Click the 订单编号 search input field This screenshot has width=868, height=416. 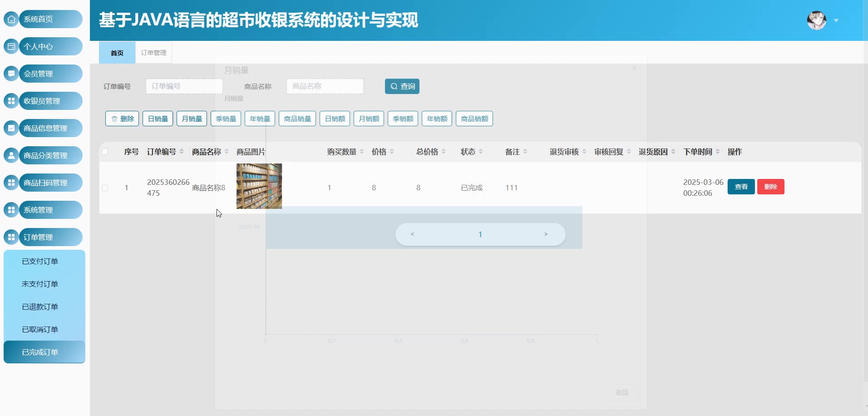click(x=184, y=86)
